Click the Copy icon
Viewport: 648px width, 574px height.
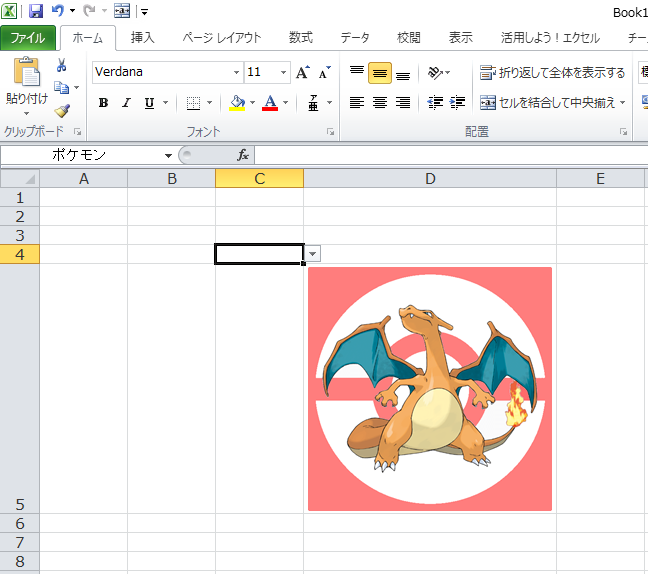pyautogui.click(x=62, y=88)
